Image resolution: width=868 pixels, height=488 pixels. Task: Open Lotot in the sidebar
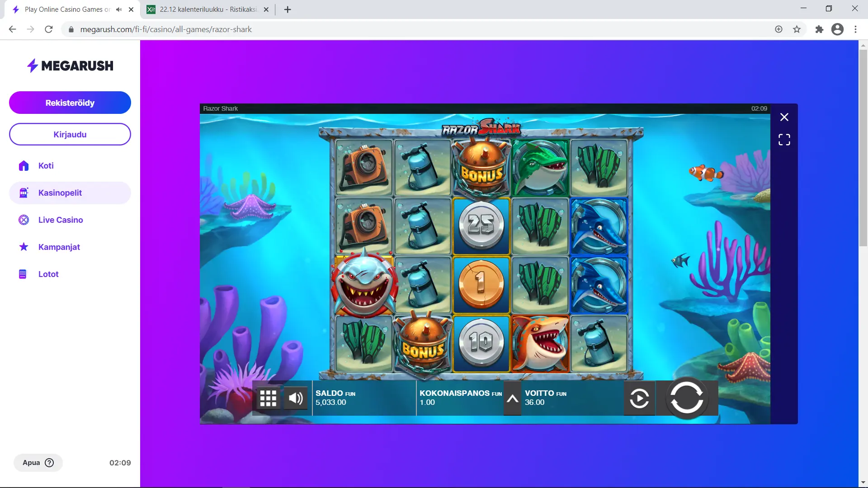point(70,274)
